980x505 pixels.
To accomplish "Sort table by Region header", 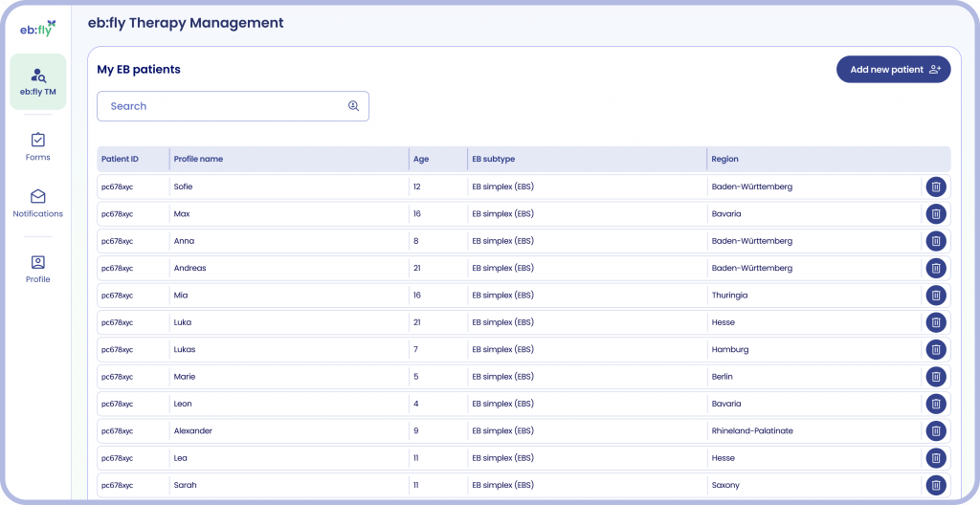I will pyautogui.click(x=725, y=159).
